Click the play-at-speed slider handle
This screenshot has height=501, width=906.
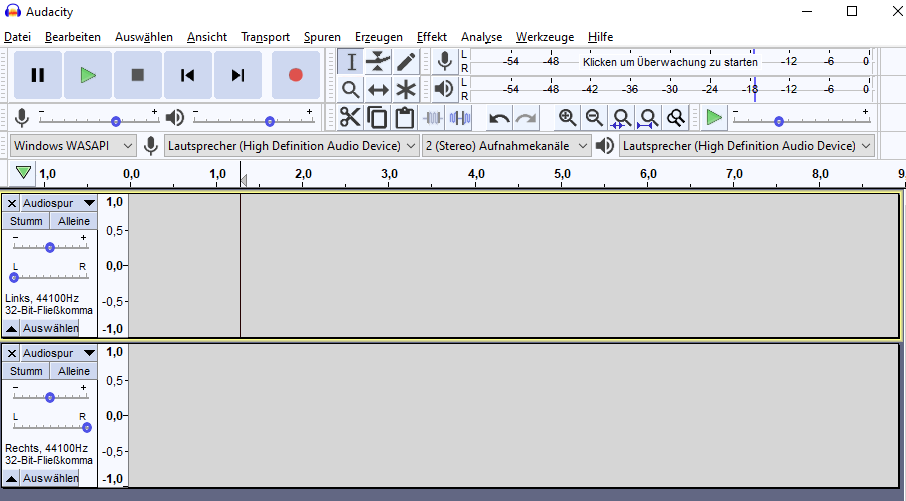(779, 121)
